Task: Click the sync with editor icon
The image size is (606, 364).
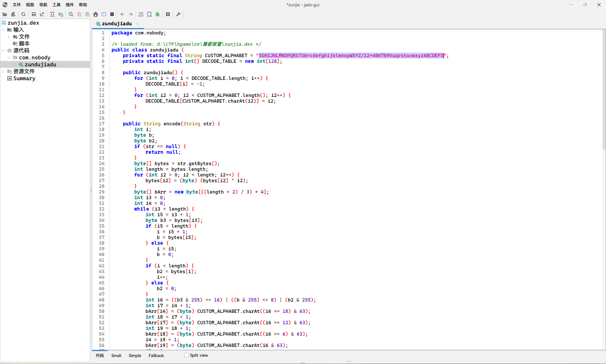Action: coord(52,14)
